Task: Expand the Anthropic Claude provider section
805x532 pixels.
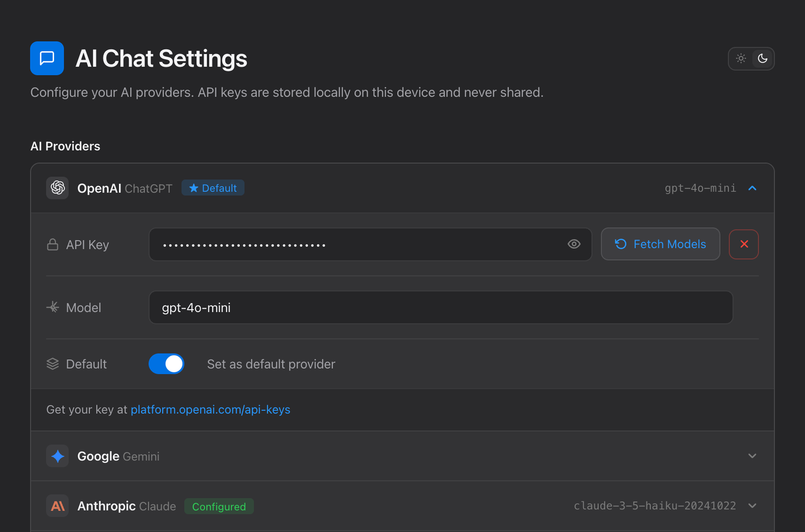Action: click(x=752, y=506)
